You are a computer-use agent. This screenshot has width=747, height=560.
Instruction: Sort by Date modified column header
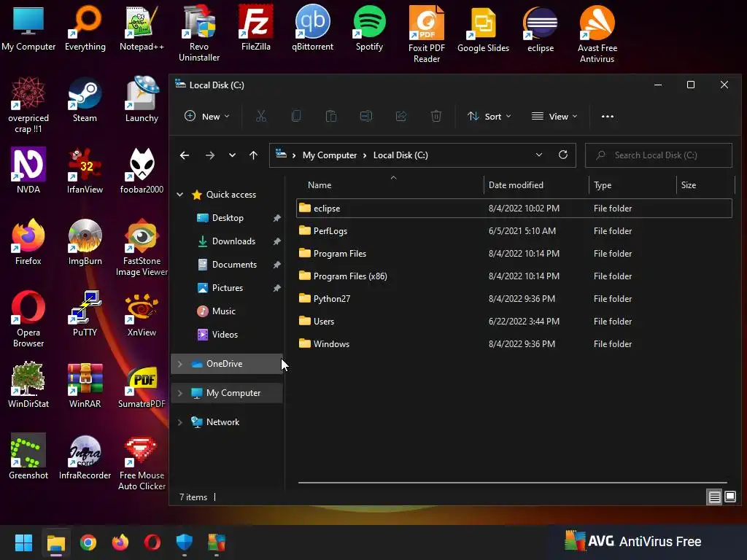[x=536, y=184]
